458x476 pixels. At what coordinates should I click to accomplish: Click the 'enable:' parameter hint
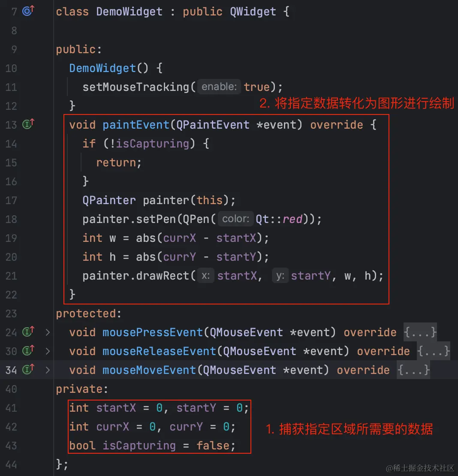(219, 87)
